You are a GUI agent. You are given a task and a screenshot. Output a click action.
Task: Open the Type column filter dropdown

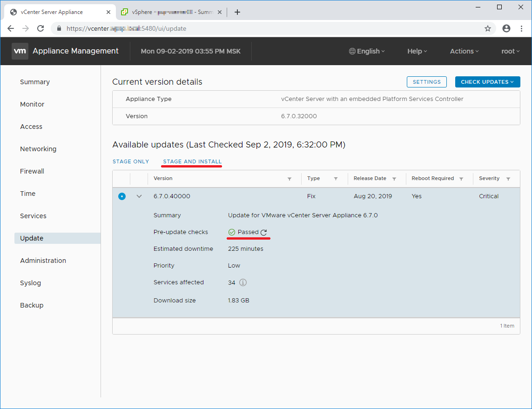click(x=336, y=179)
